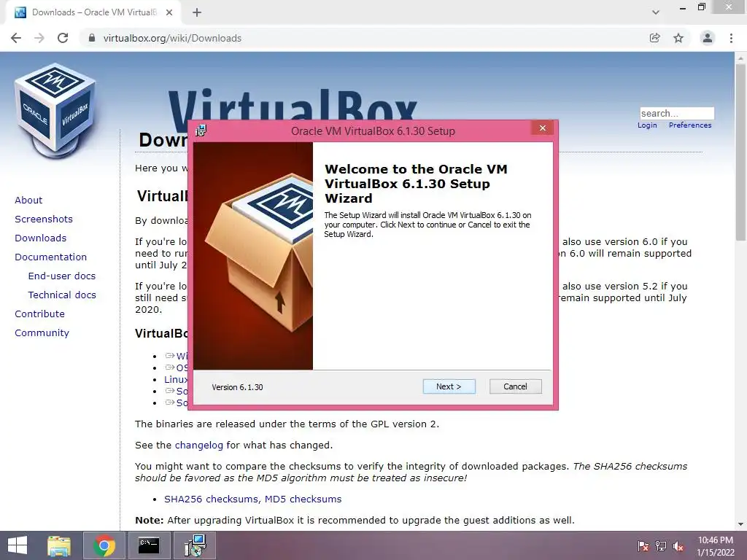Open the SHA256 checksums link
The height and width of the screenshot is (560, 747).
(212, 499)
